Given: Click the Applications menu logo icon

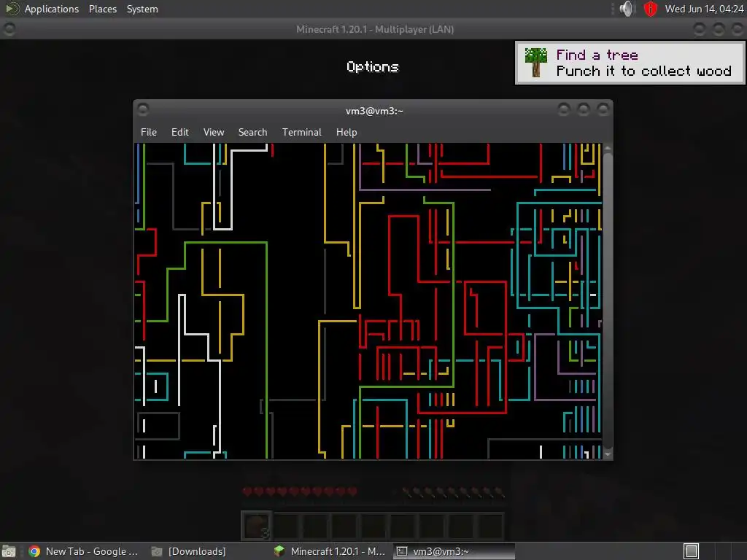Looking at the screenshot, I should [x=12, y=9].
